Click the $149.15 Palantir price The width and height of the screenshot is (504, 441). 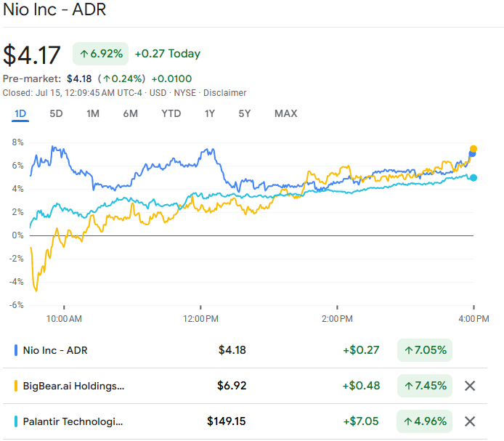[x=227, y=421]
